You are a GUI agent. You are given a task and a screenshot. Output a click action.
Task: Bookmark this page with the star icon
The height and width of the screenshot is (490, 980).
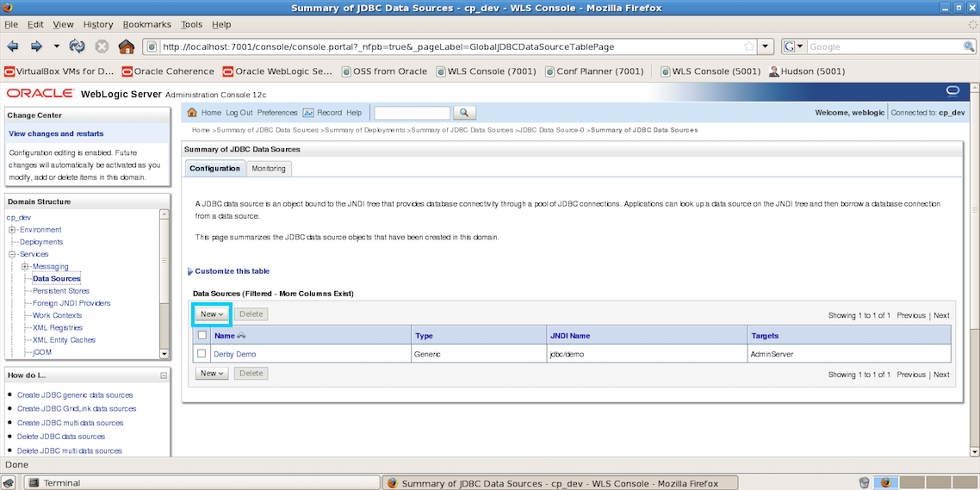764,47
